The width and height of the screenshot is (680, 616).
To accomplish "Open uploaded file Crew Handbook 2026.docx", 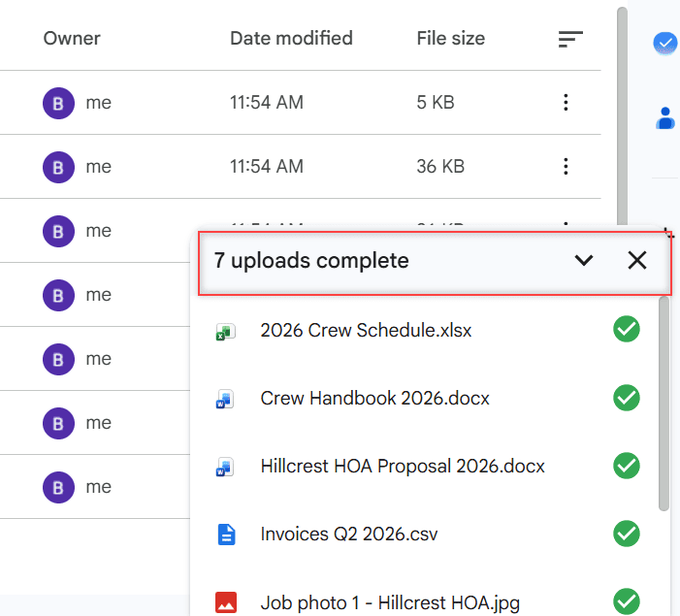I will click(374, 399).
